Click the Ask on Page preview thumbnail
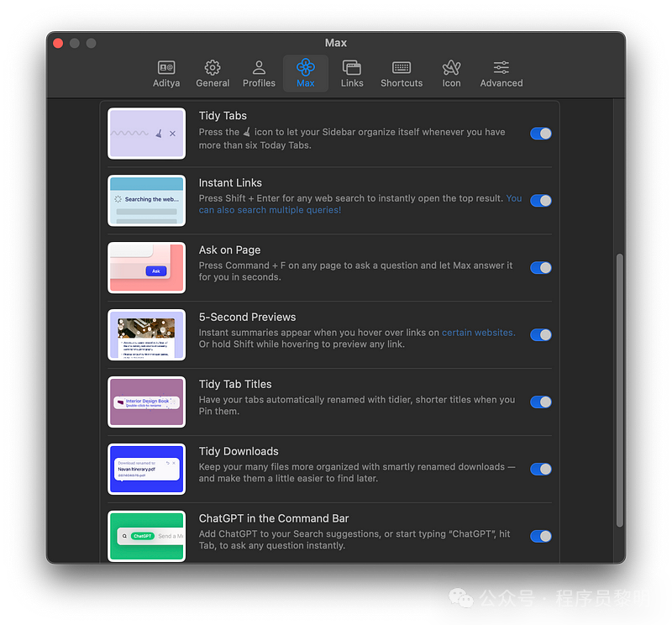 point(146,268)
